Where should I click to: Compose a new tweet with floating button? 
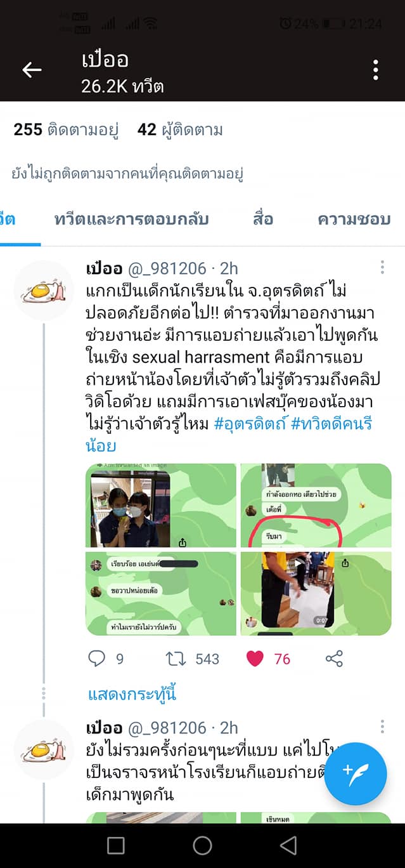tap(356, 773)
